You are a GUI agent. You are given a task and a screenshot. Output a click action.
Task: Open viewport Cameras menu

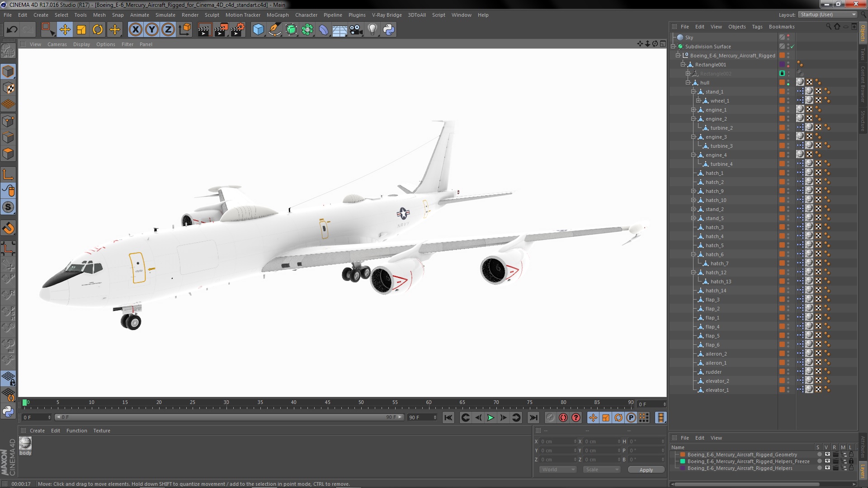click(57, 44)
